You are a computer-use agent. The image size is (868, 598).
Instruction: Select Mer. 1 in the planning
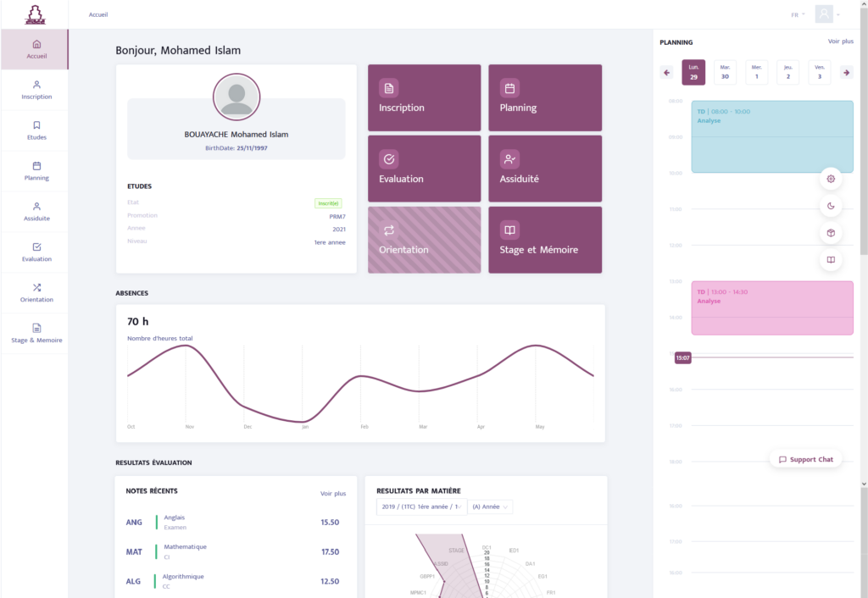[757, 73]
